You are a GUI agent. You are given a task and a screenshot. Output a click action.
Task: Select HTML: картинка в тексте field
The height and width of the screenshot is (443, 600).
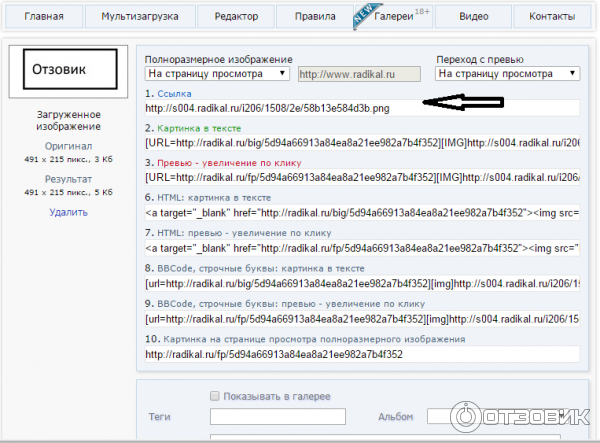[x=360, y=213]
